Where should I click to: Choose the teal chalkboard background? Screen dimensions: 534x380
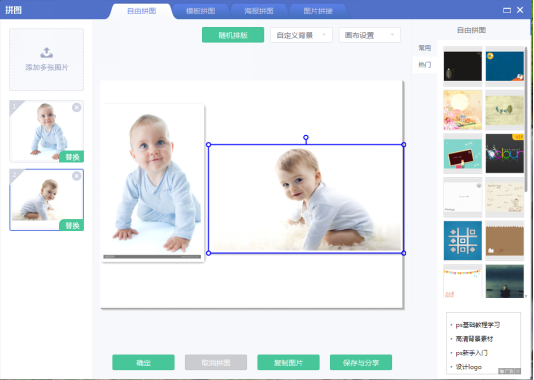coord(463,154)
